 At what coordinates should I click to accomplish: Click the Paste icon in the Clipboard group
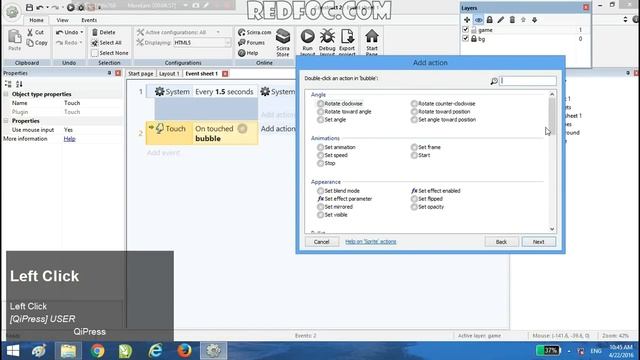15,37
